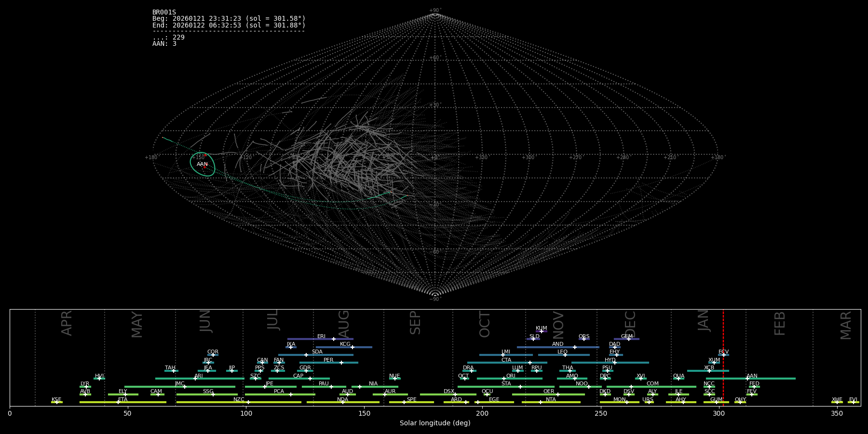Select the STA shower label in the timeline
The image size is (868, 434).
506,384
